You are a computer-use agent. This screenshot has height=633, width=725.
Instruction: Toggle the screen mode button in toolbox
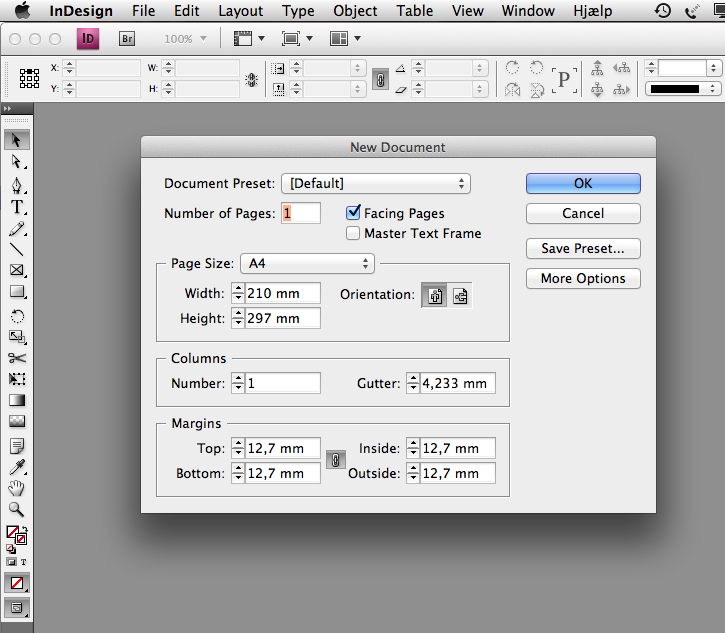[x=17, y=608]
